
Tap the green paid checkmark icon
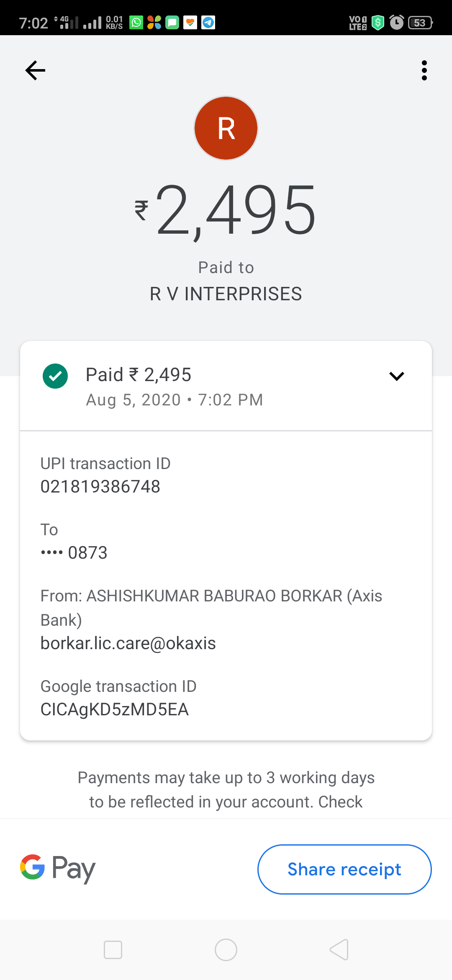[x=55, y=376]
